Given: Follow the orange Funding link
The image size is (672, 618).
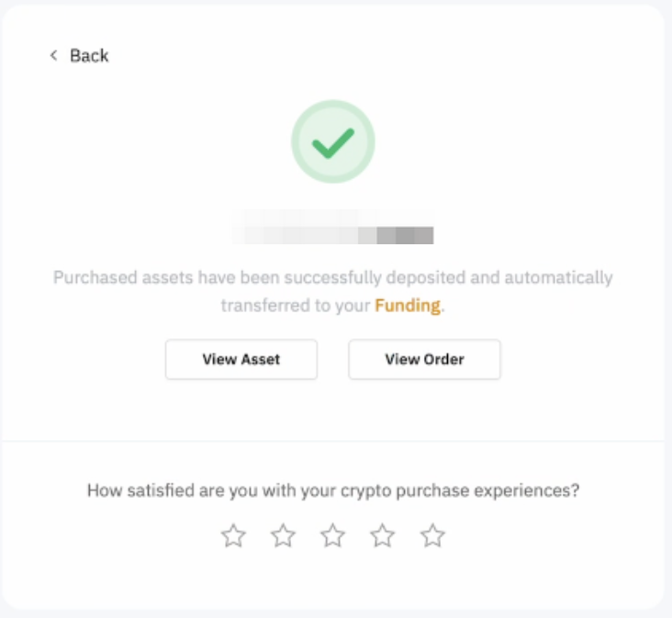Looking at the screenshot, I should tap(408, 306).
